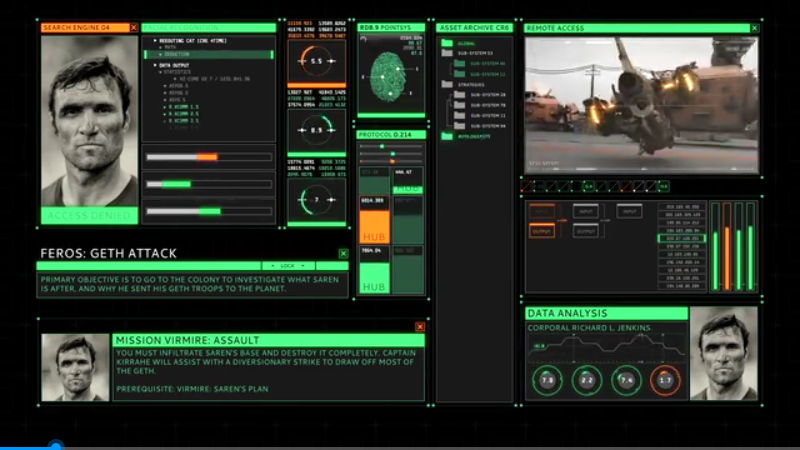Click the 7.8 knob in Data Analysis

547,380
